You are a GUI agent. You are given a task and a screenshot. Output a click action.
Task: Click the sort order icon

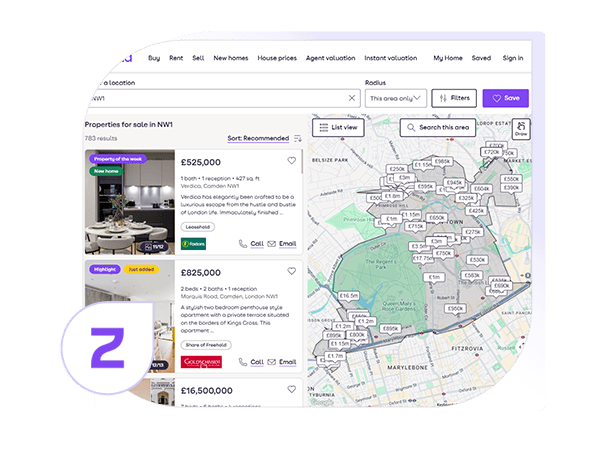(298, 138)
